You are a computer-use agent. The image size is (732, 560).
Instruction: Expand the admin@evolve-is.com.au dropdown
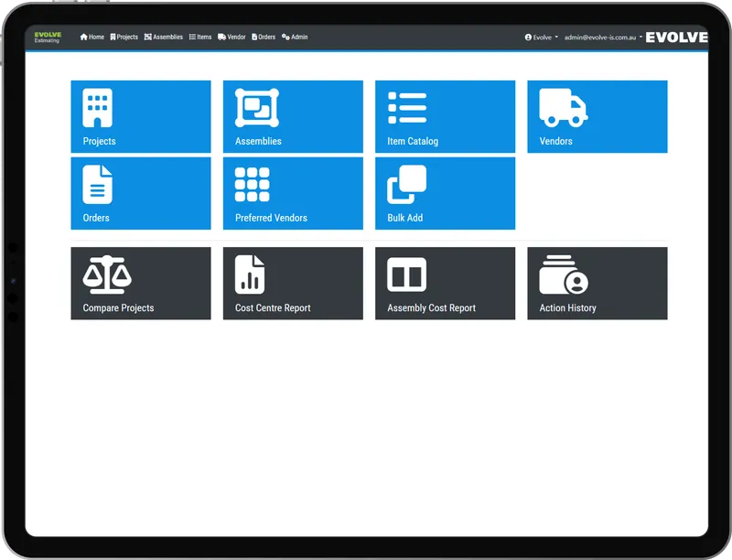tap(601, 38)
